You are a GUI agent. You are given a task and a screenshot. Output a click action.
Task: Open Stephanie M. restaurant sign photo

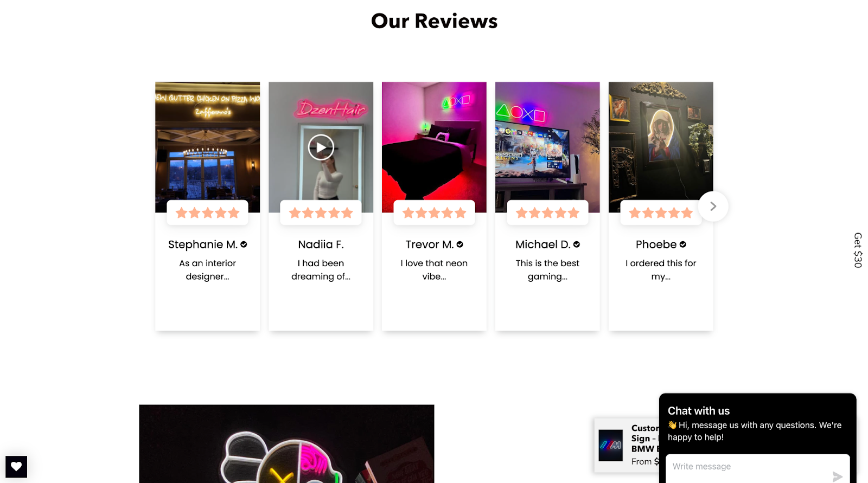[207, 141]
